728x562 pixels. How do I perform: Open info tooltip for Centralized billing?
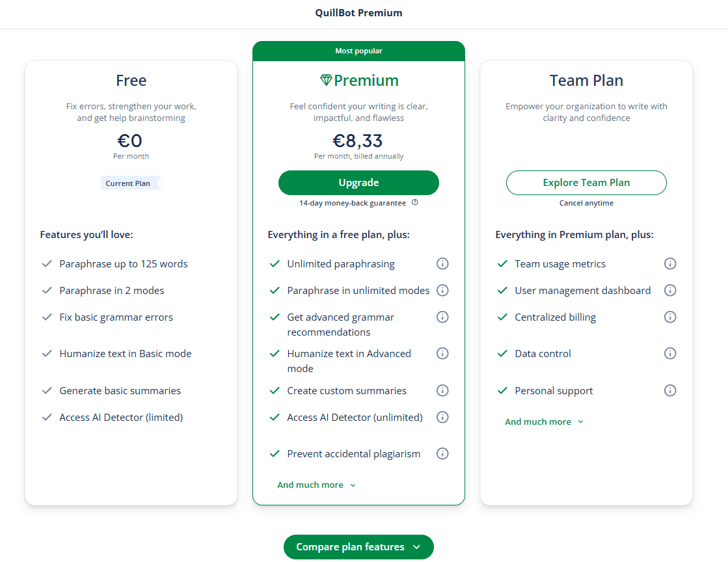[670, 317]
